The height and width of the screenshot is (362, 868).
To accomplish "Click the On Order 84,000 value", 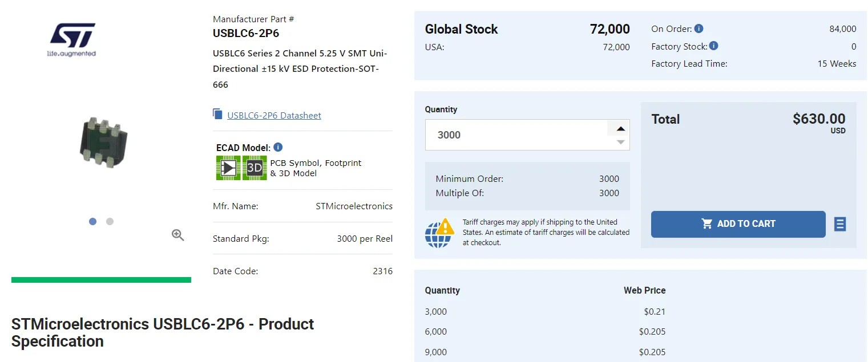I will (x=843, y=29).
